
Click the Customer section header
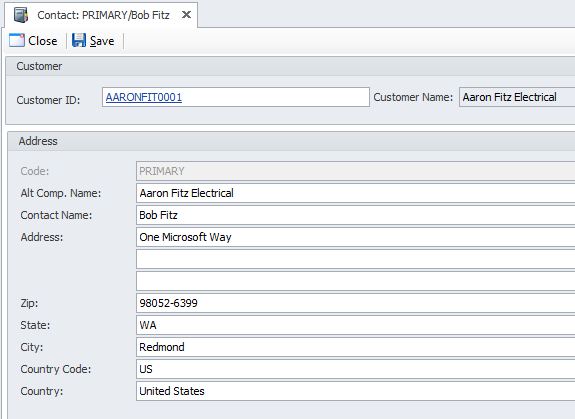[x=290, y=66]
